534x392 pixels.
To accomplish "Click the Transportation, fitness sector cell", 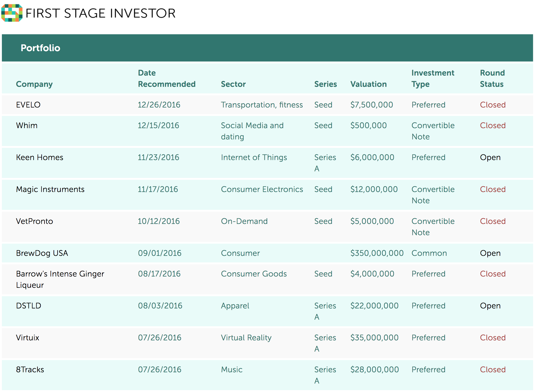I will click(262, 105).
